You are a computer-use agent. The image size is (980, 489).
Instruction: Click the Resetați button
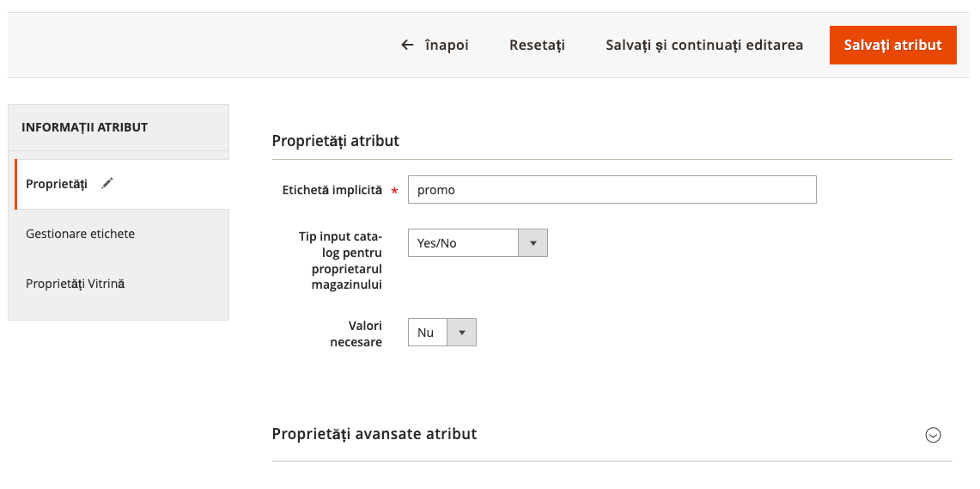(537, 45)
